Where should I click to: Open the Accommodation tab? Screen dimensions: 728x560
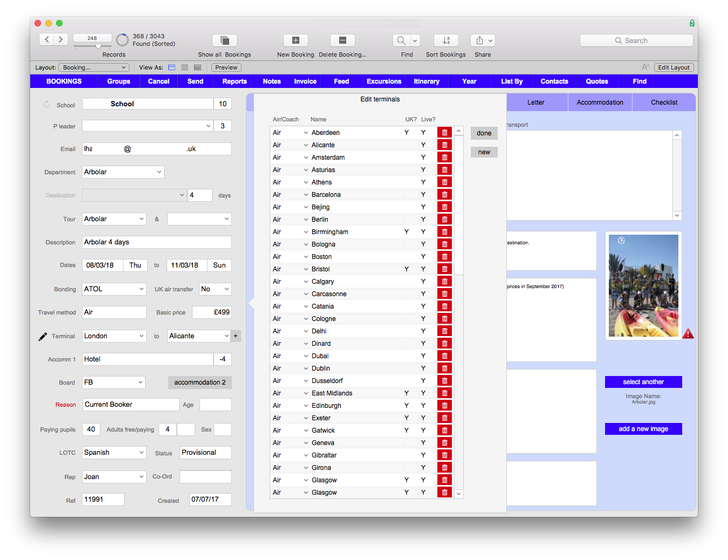600,102
